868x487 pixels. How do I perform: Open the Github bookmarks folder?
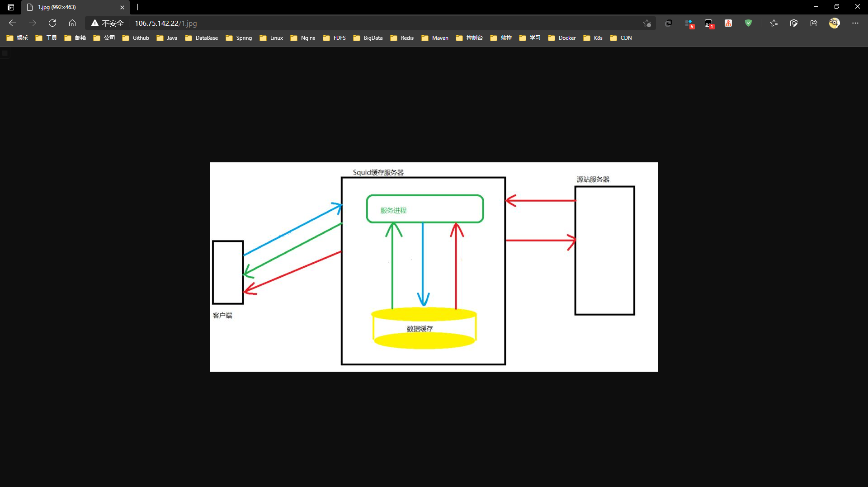pos(136,38)
